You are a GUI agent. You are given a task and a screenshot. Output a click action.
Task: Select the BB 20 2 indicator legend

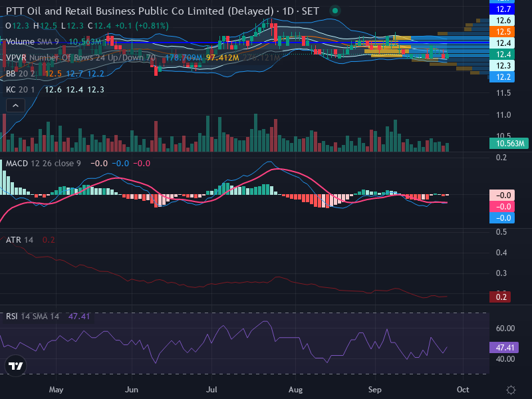coord(21,74)
